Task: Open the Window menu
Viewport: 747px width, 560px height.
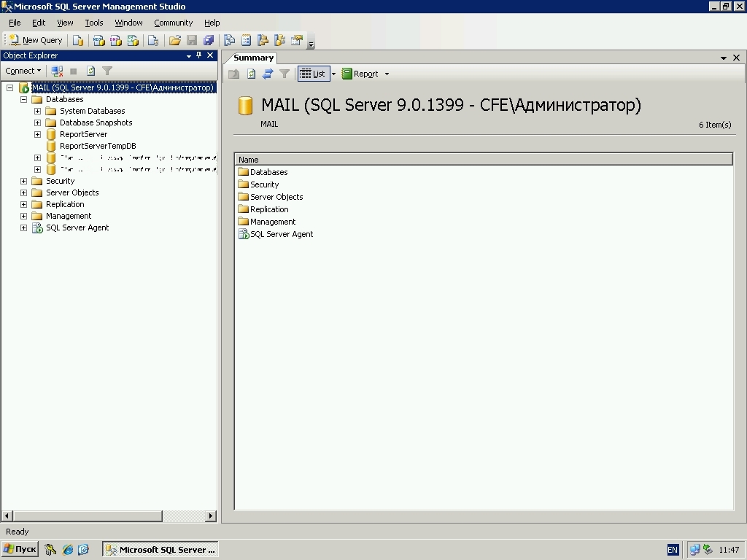Action: point(128,23)
